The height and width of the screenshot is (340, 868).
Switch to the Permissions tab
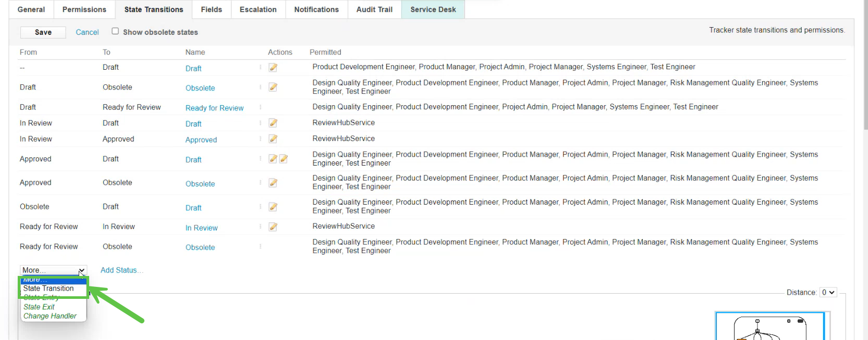[x=84, y=9]
